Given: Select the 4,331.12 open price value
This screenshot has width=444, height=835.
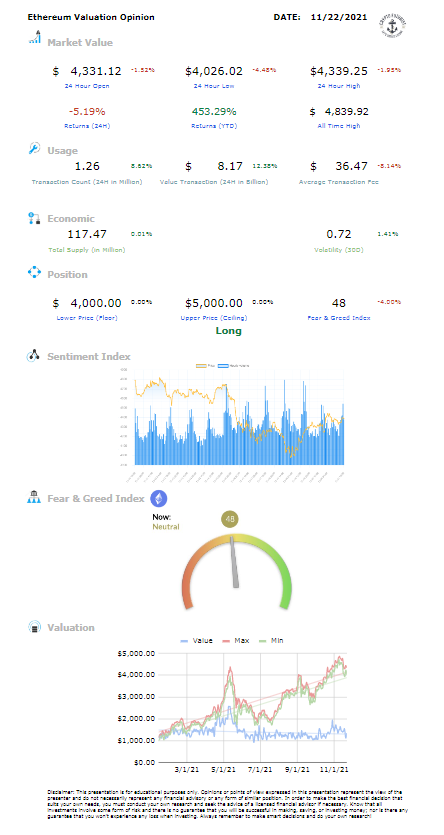Looking at the screenshot, I should tap(96, 71).
